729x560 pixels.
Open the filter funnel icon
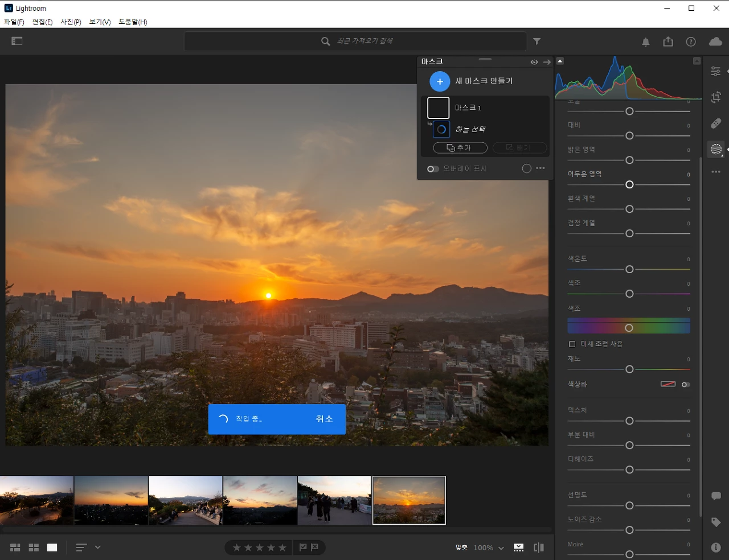tap(536, 41)
